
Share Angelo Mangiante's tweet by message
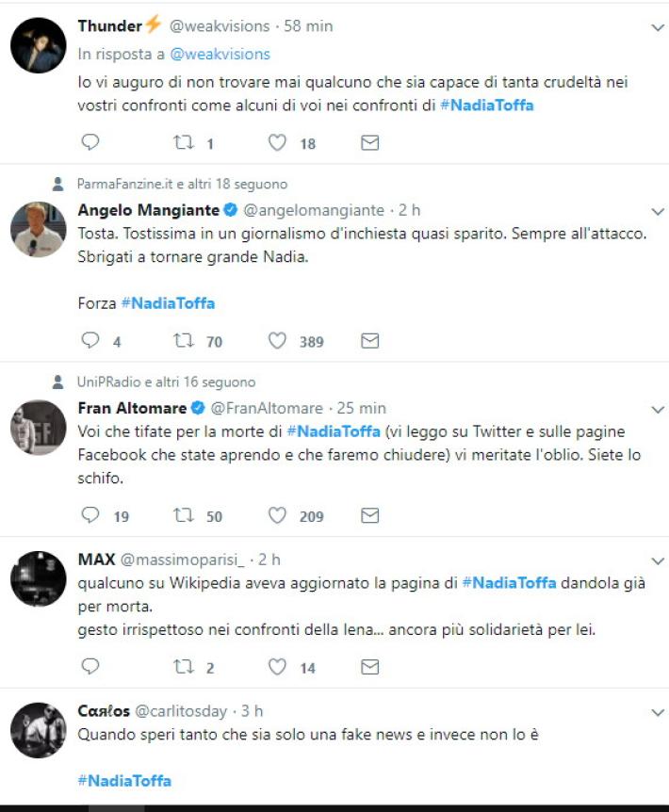(x=370, y=341)
